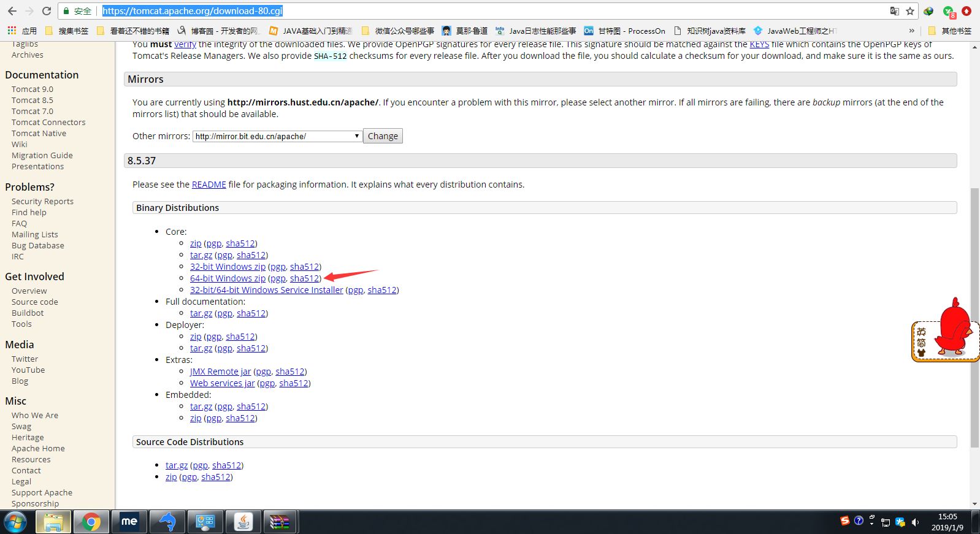
Task: Open the Java app in the taskbar
Action: click(243, 522)
